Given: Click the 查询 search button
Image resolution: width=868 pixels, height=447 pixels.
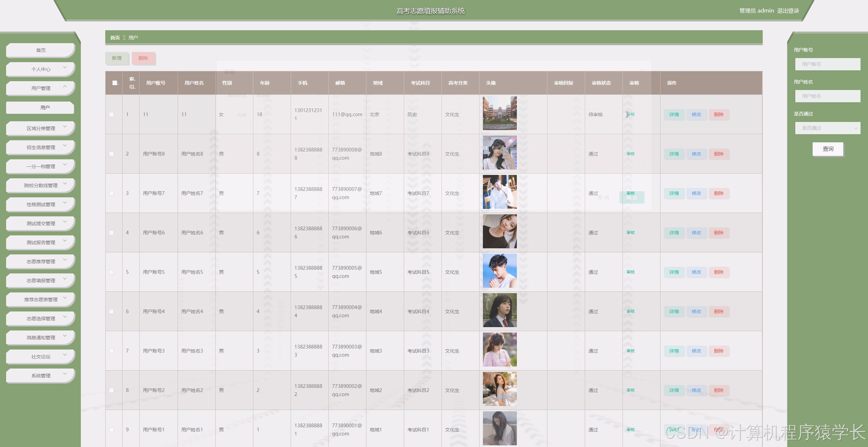Looking at the screenshot, I should point(828,149).
